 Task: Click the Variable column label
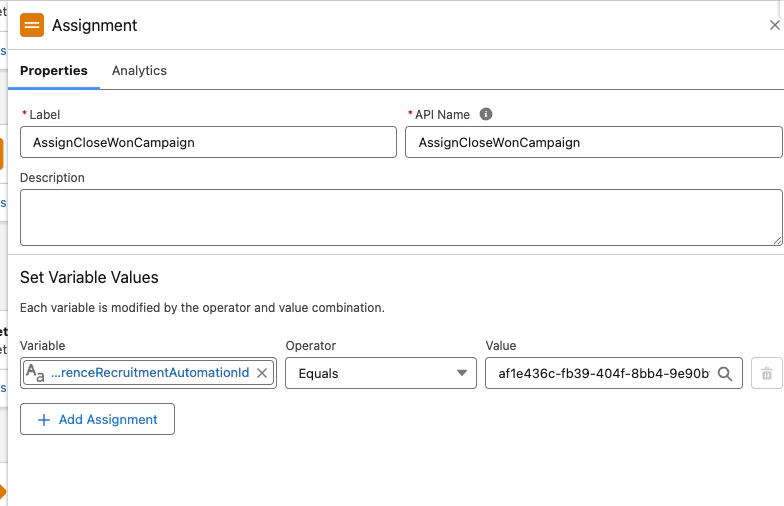tap(42, 346)
